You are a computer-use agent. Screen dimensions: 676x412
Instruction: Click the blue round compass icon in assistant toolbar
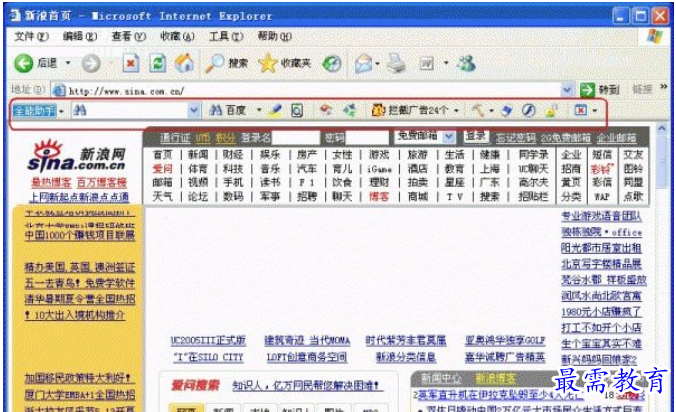(529, 111)
